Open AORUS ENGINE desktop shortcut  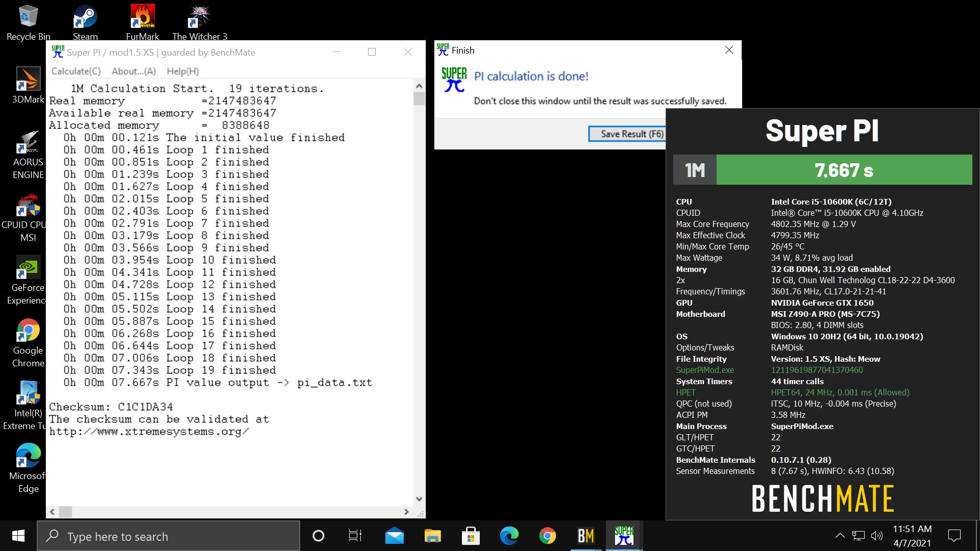pyautogui.click(x=28, y=155)
